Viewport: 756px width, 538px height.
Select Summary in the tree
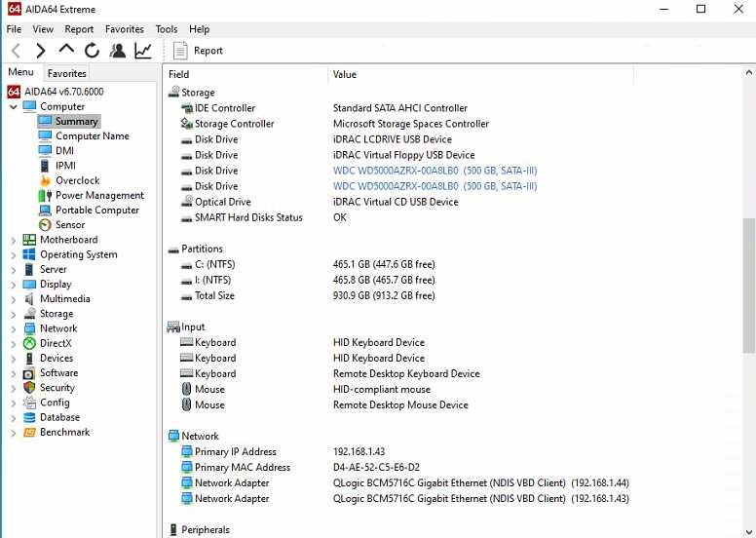77,121
